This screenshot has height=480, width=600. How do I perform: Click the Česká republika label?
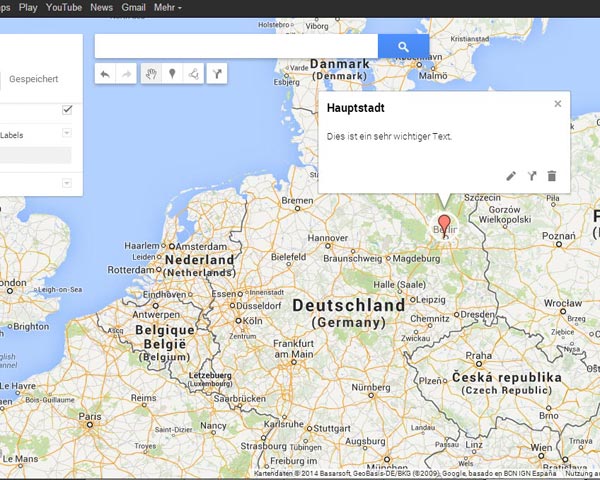tap(507, 377)
